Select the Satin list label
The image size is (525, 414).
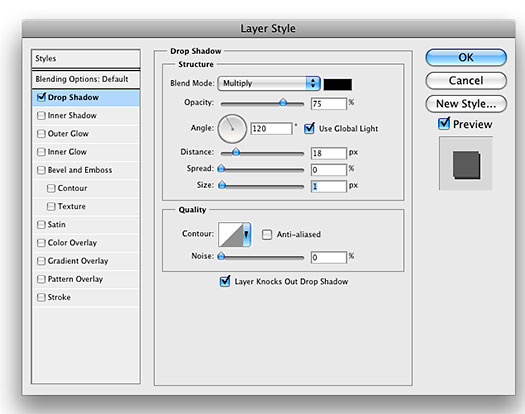click(x=57, y=224)
